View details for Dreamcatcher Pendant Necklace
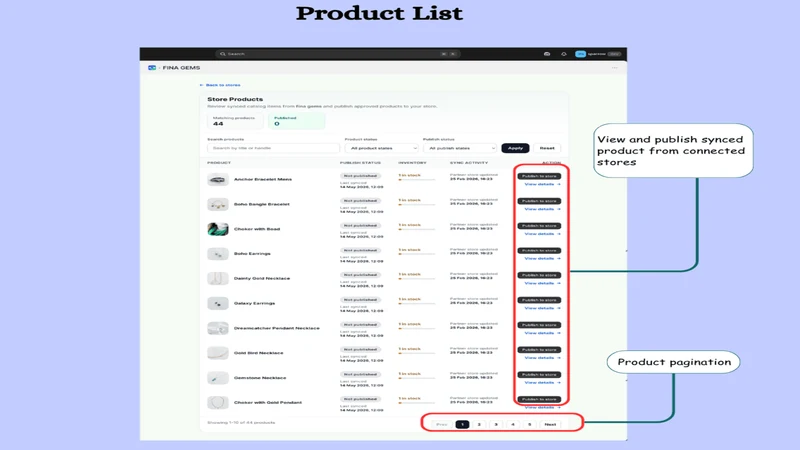Viewport: 800px width, 450px height. [x=542, y=333]
